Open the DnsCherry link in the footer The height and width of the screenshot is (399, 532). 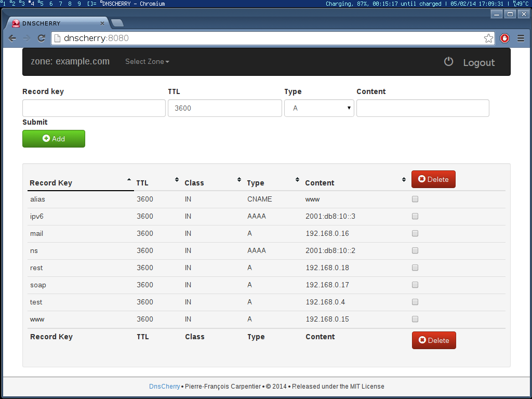pos(164,386)
